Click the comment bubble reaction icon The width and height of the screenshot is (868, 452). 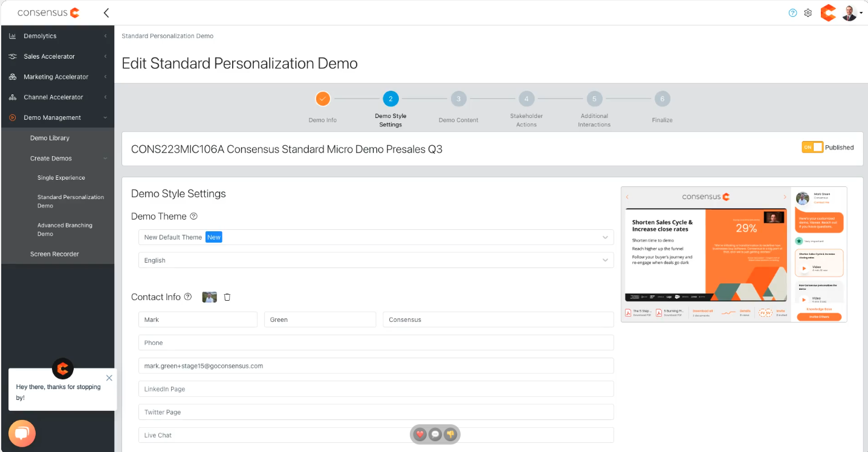point(435,434)
